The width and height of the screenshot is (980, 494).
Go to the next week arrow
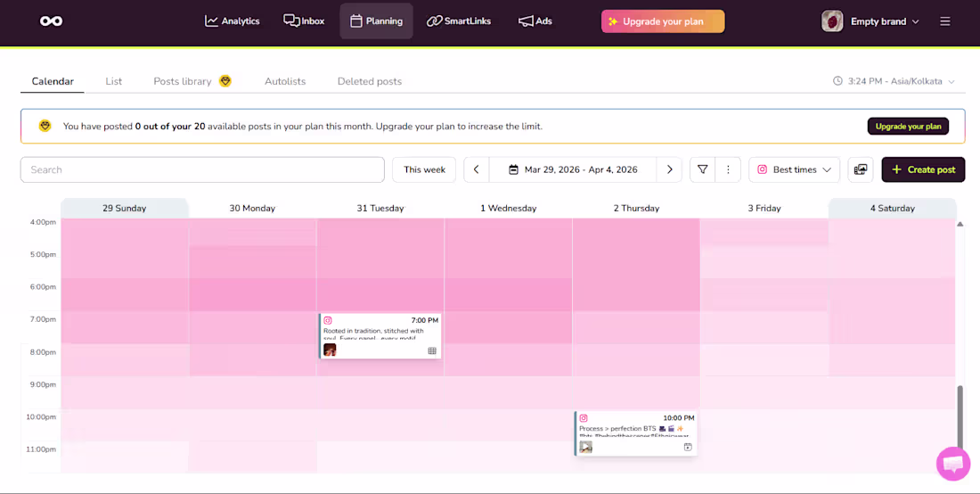click(x=669, y=169)
